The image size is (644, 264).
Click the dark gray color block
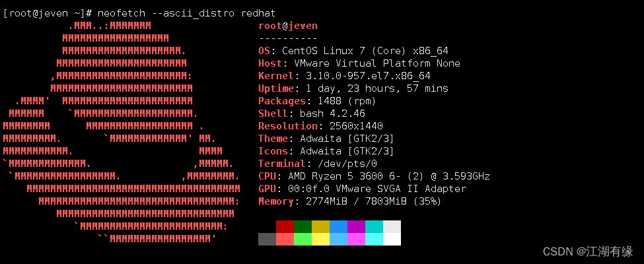click(267, 239)
